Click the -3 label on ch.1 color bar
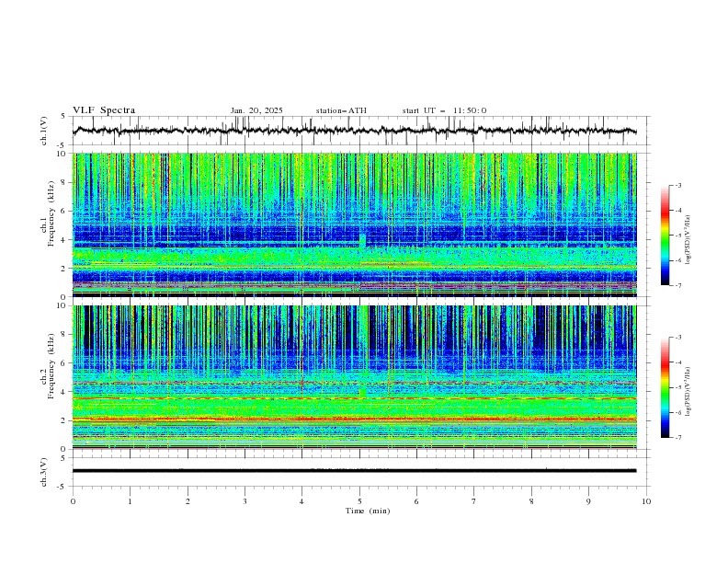The height and width of the screenshot is (563, 728). coord(678,185)
